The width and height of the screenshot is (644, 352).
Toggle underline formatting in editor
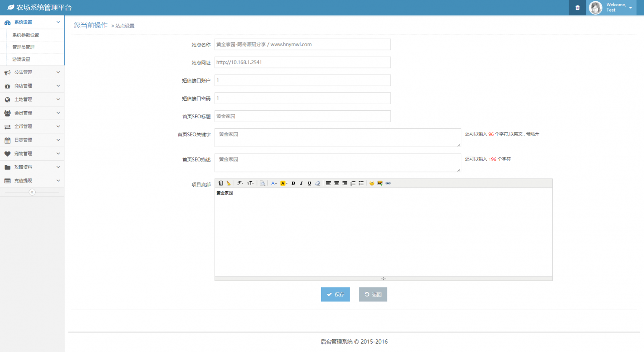pos(309,183)
